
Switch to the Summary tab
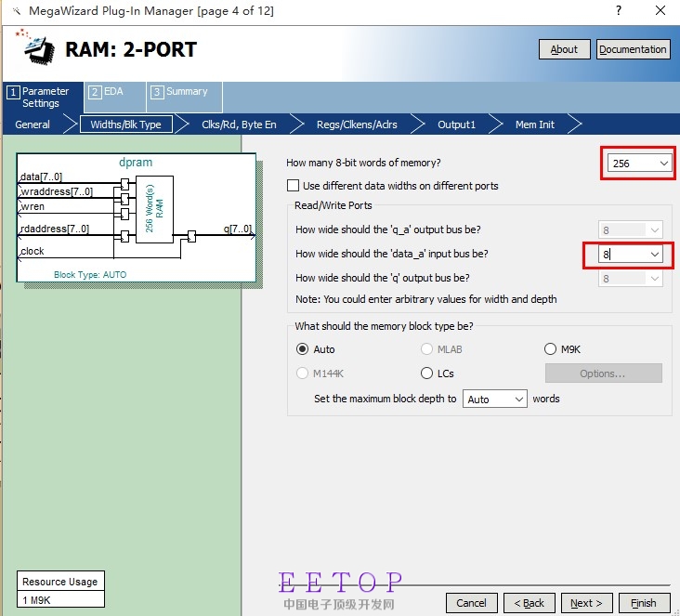pos(184,98)
